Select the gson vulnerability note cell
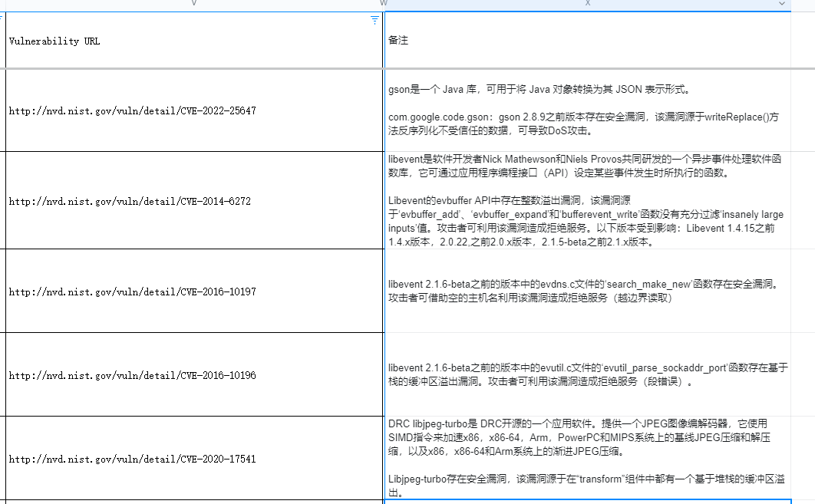The image size is (815, 504). (x=587, y=110)
